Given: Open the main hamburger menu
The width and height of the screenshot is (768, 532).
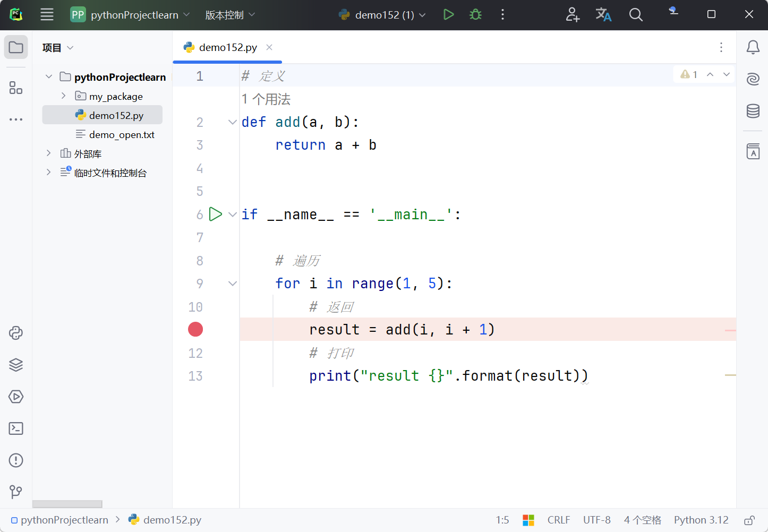Looking at the screenshot, I should (47, 15).
